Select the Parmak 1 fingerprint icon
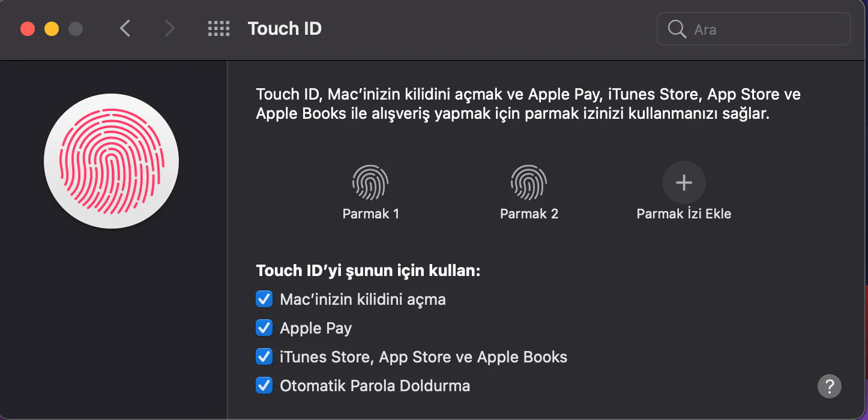Screen dimensions: 868x420 370,182
